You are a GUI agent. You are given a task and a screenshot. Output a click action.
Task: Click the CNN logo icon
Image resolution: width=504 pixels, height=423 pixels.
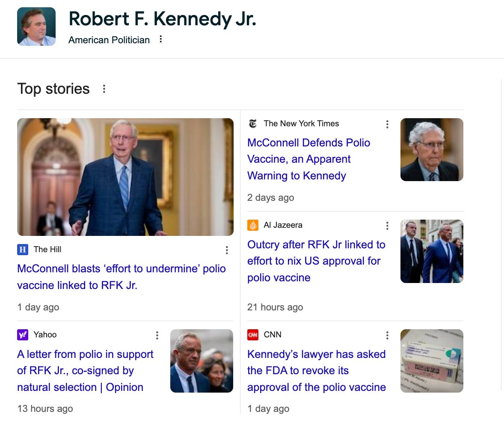click(x=253, y=335)
